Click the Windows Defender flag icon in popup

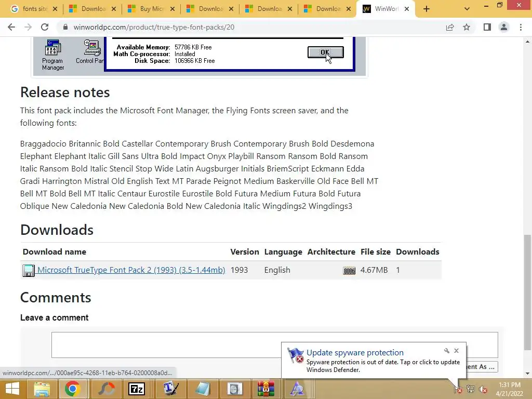(x=295, y=355)
